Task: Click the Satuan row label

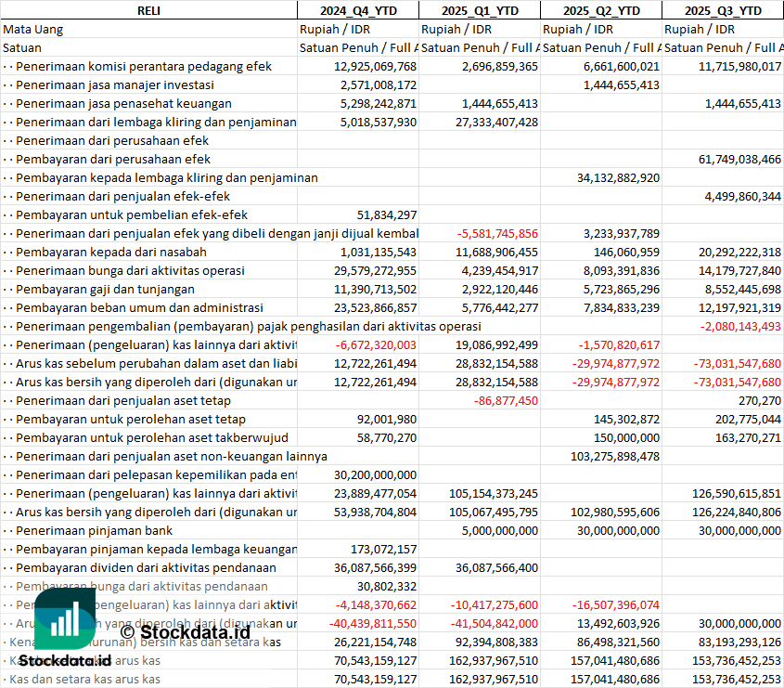Action: [22, 48]
